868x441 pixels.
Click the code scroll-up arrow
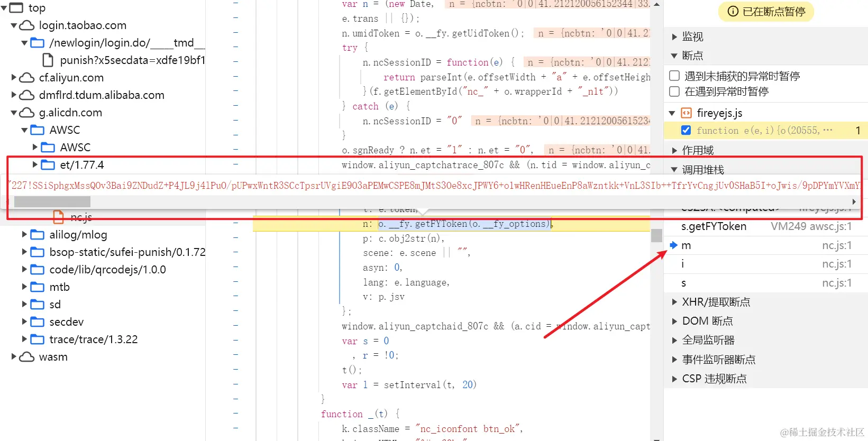pyautogui.click(x=656, y=4)
